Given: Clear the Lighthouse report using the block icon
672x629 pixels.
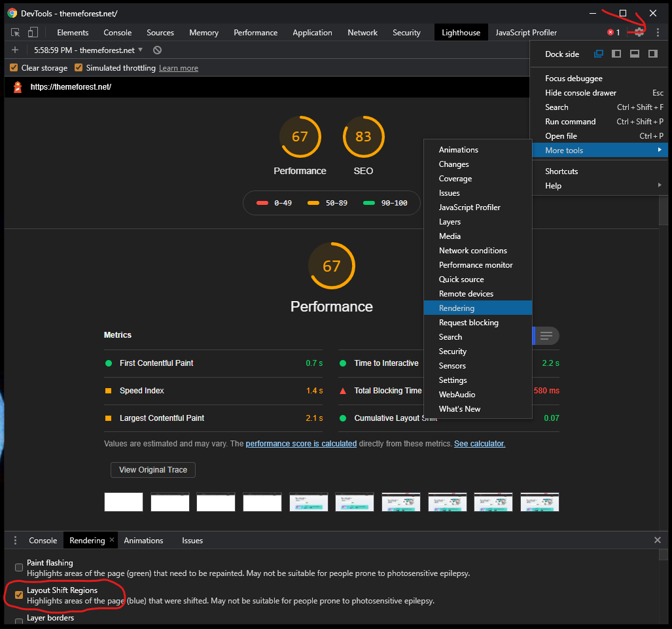Looking at the screenshot, I should pyautogui.click(x=156, y=50).
